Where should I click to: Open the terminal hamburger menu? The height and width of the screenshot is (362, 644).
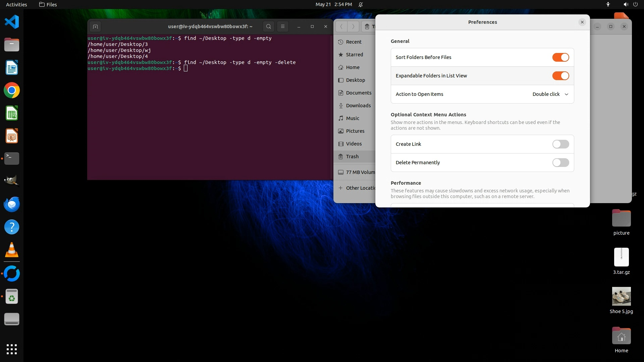click(283, 26)
